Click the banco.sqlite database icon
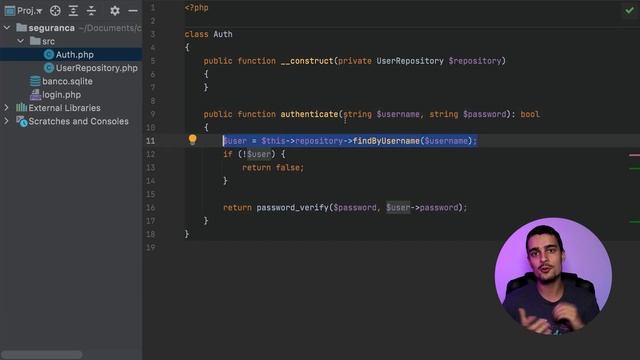The image size is (640, 360). [35, 81]
